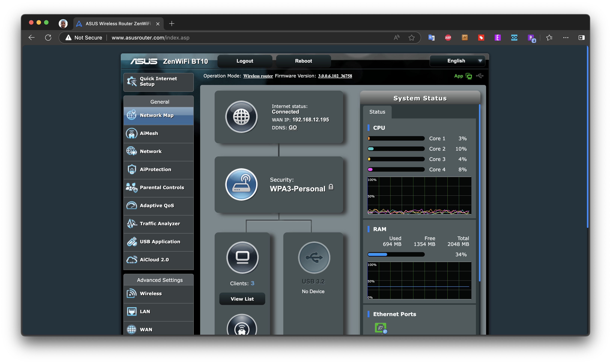This screenshot has width=611, height=364.
Task: Click the firmware version 3.0.0.6.102_36758 link
Action: [x=335, y=76]
